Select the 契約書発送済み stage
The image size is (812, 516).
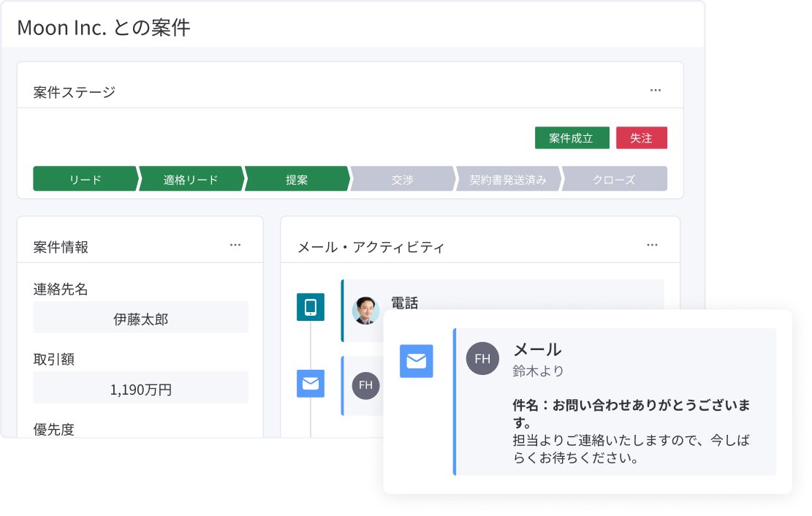click(508, 179)
